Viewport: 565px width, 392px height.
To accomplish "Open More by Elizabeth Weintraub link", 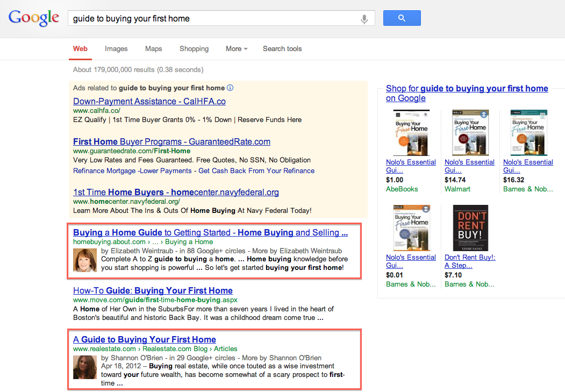I will coord(297,251).
